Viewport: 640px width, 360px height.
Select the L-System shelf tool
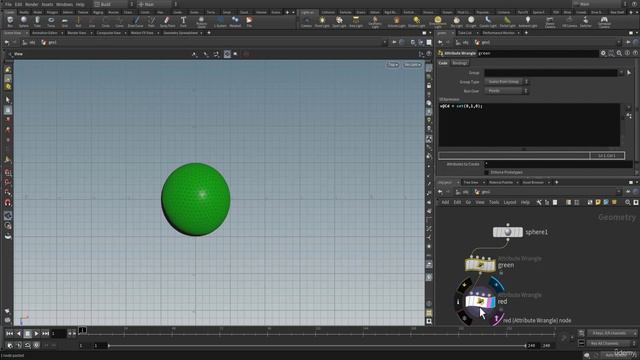pyautogui.click(x=220, y=22)
